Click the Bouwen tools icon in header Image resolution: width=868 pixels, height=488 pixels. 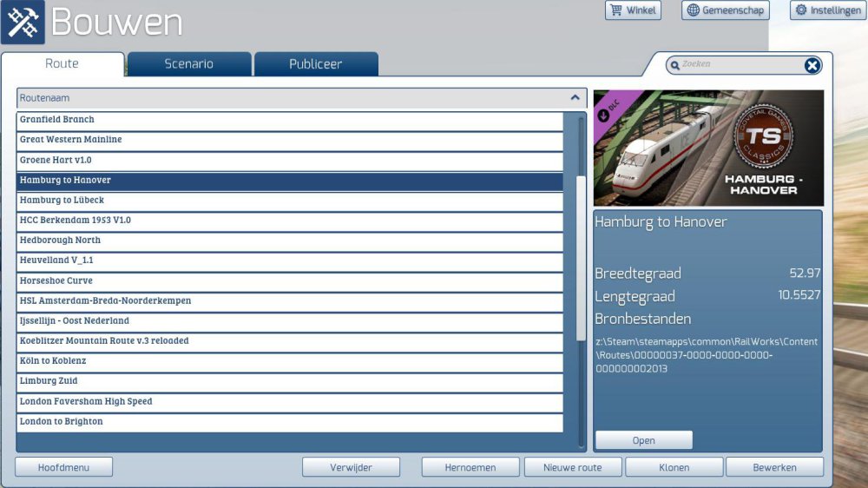(x=23, y=23)
